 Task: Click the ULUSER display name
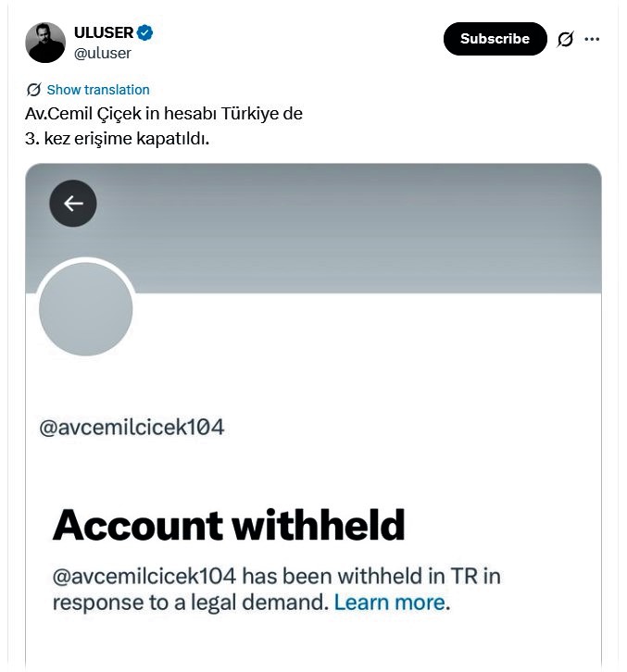click(104, 33)
